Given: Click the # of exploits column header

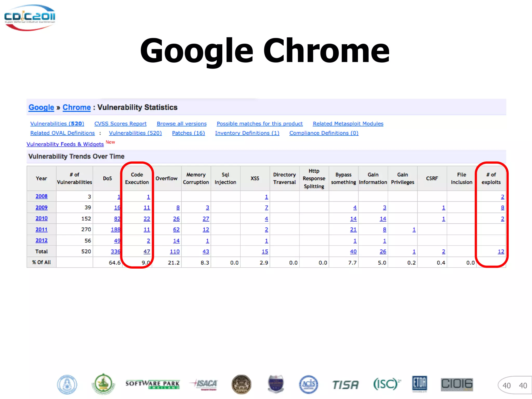Looking at the screenshot, I should tap(491, 178).
